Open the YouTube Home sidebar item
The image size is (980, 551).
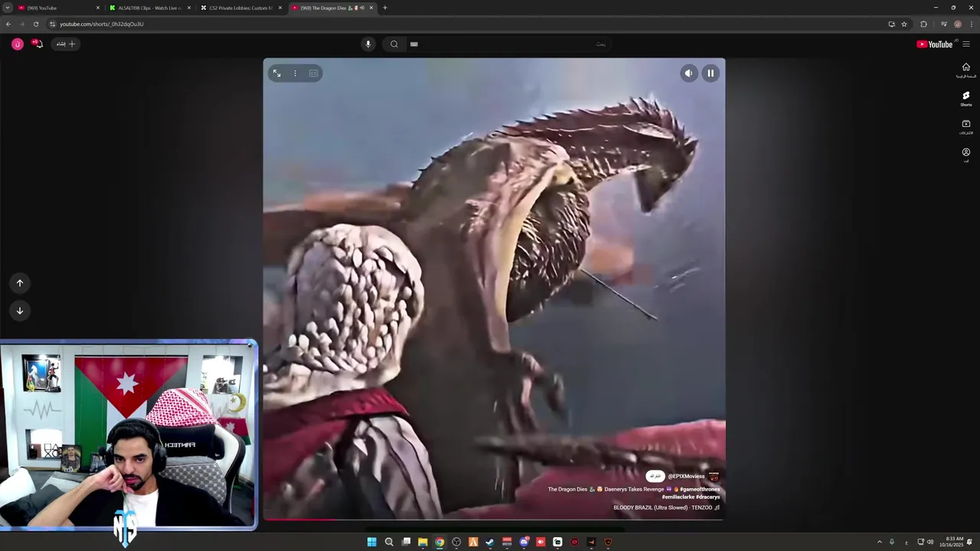pos(966,70)
